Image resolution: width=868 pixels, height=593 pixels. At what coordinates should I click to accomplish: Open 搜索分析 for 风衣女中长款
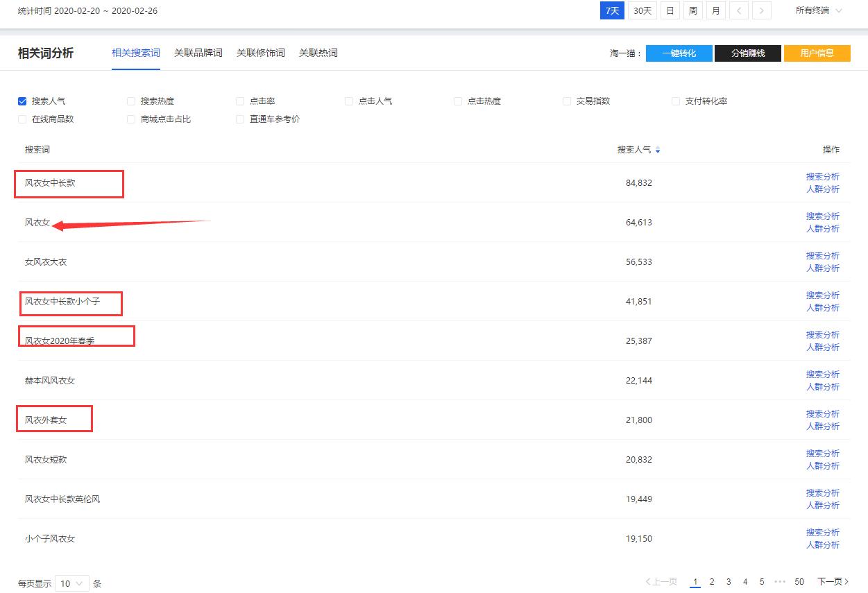click(823, 177)
